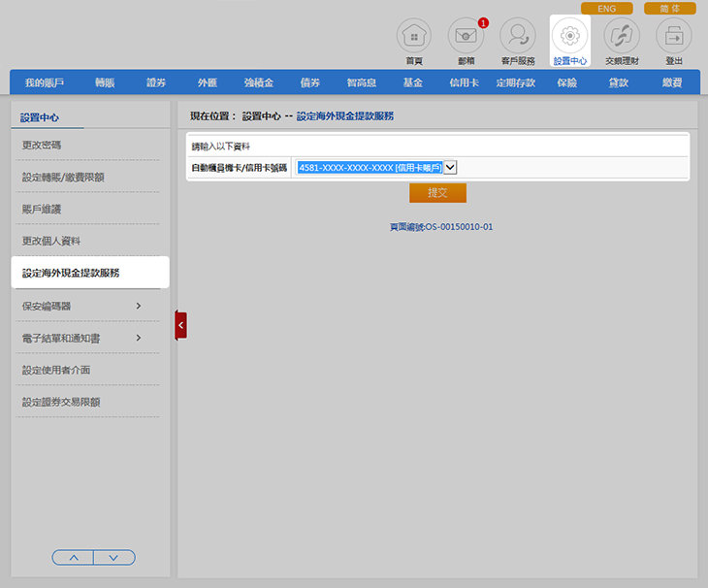The width and height of the screenshot is (708, 588).
Task: Open the trading and wealth management icon
Action: pos(622,37)
